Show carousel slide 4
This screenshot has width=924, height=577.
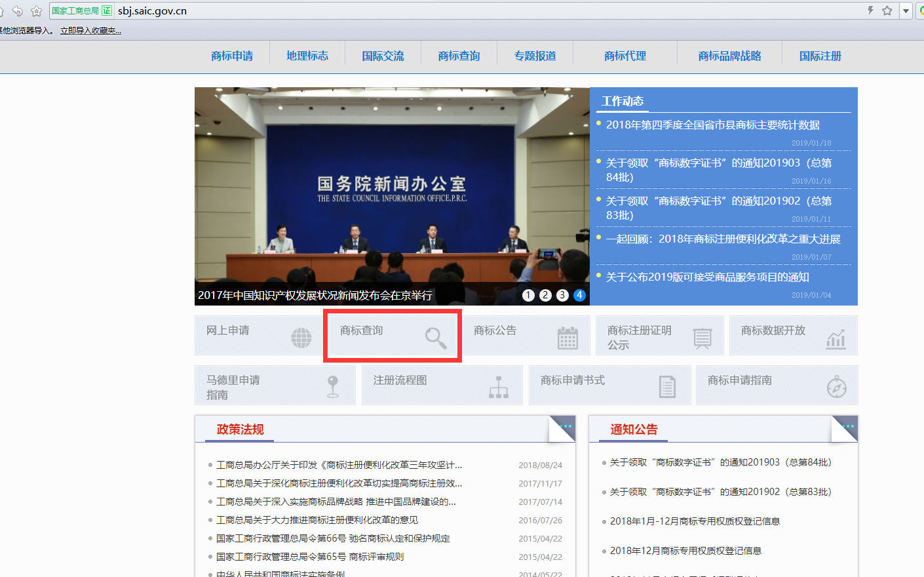pos(579,295)
